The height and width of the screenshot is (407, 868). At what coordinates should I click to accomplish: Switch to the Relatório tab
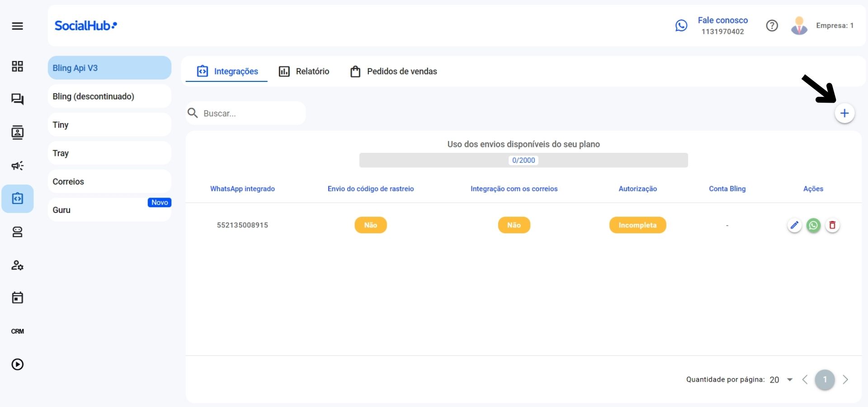click(303, 71)
